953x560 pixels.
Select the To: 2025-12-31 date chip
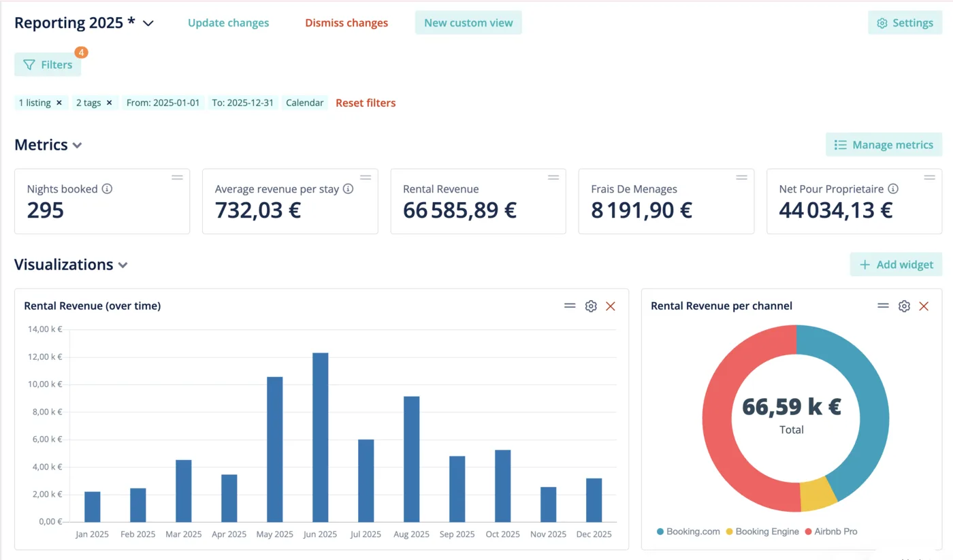243,103
